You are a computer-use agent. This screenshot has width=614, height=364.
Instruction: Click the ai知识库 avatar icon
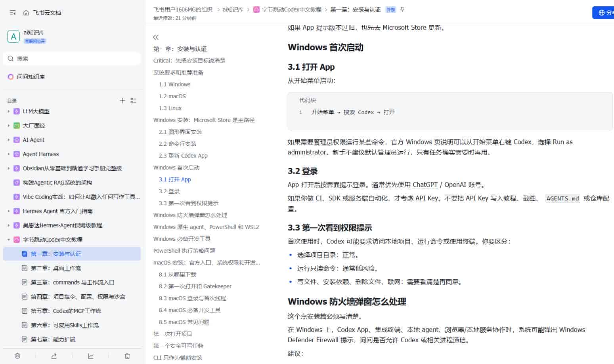coord(13,36)
